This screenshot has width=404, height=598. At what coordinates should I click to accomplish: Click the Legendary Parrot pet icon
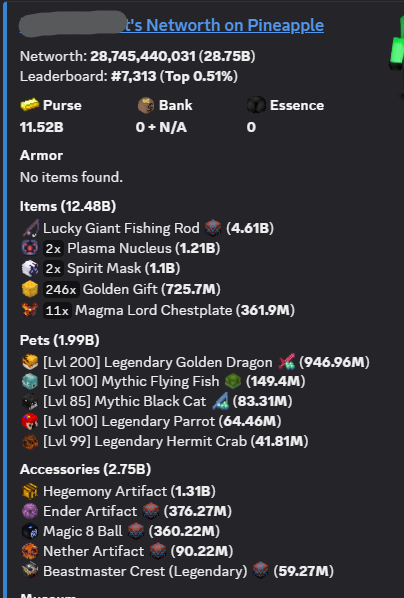pyautogui.click(x=30, y=421)
